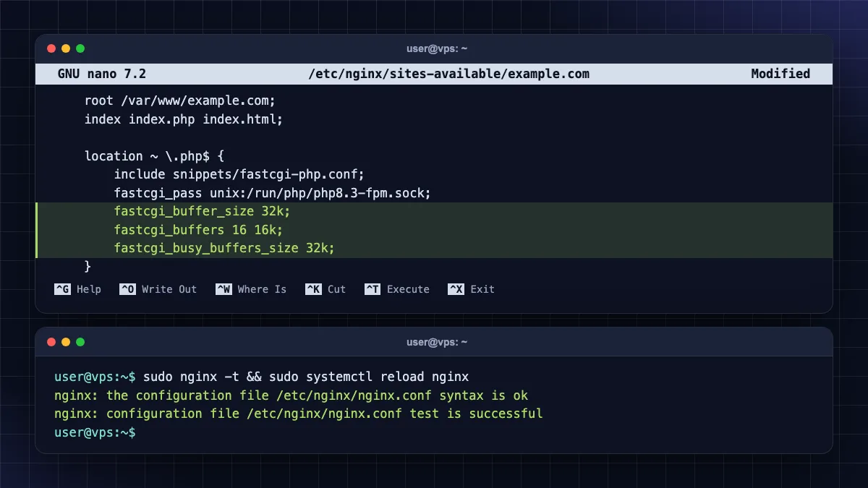Maximize the lower terminal window (green button)
The height and width of the screenshot is (488, 868).
coord(80,342)
